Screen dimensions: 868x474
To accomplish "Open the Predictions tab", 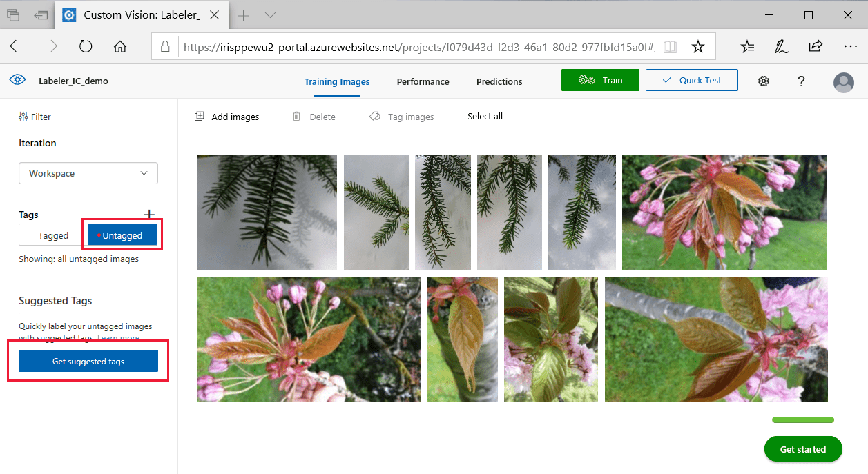I will (499, 81).
